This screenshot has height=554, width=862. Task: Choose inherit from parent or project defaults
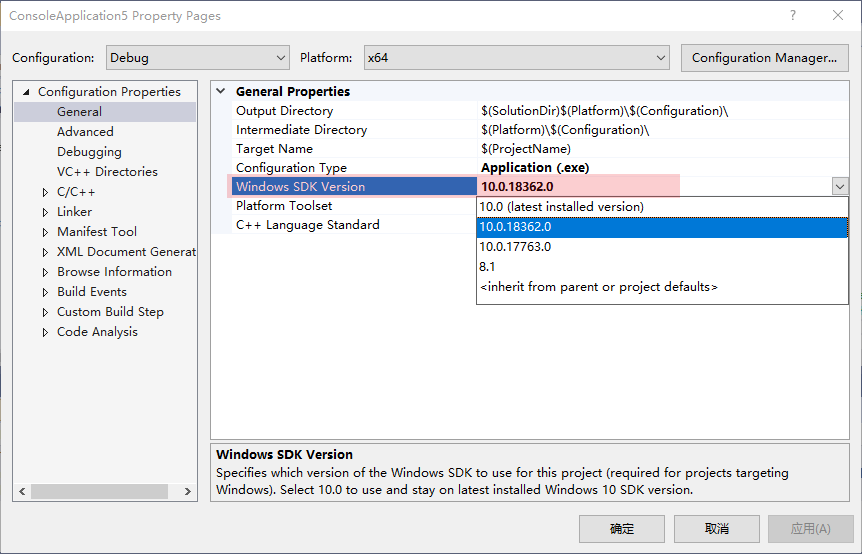pos(598,287)
